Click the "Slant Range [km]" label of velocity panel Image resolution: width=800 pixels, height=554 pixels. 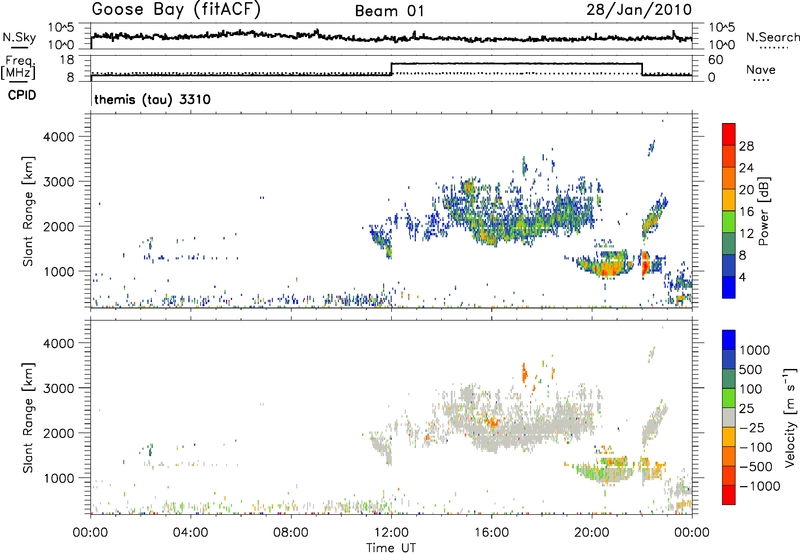point(28,418)
